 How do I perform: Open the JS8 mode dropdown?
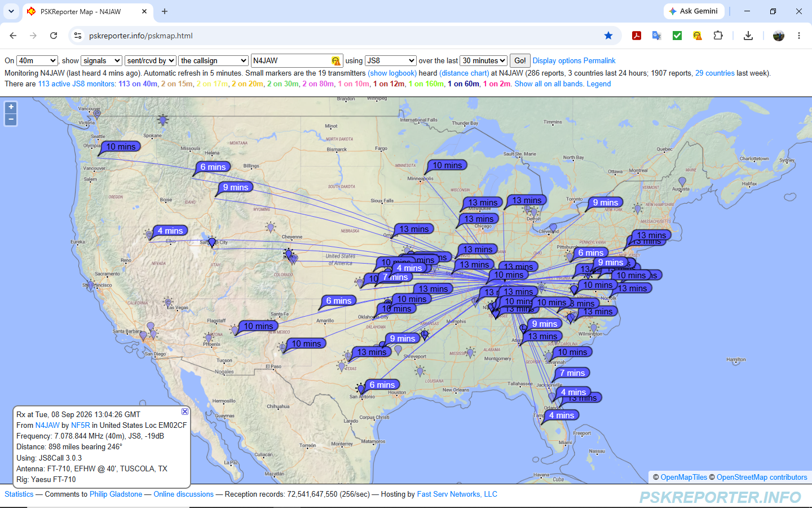click(391, 60)
